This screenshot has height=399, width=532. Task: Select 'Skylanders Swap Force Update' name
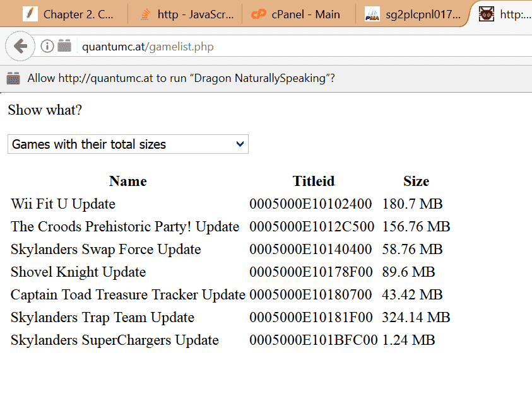(x=106, y=249)
